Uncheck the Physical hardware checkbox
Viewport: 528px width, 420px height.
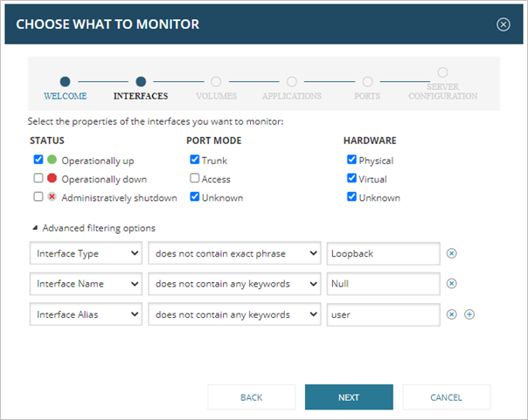click(351, 160)
